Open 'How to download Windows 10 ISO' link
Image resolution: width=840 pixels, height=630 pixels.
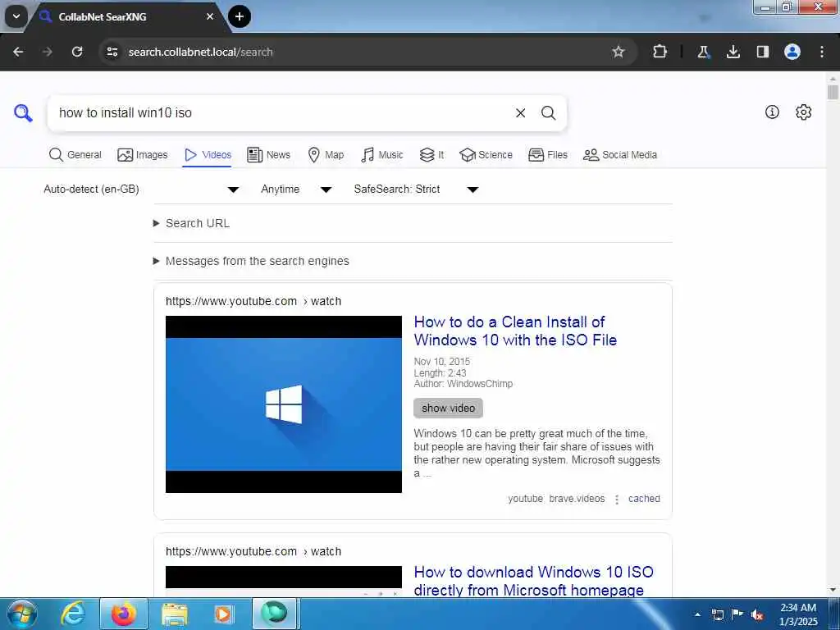[x=533, y=581]
